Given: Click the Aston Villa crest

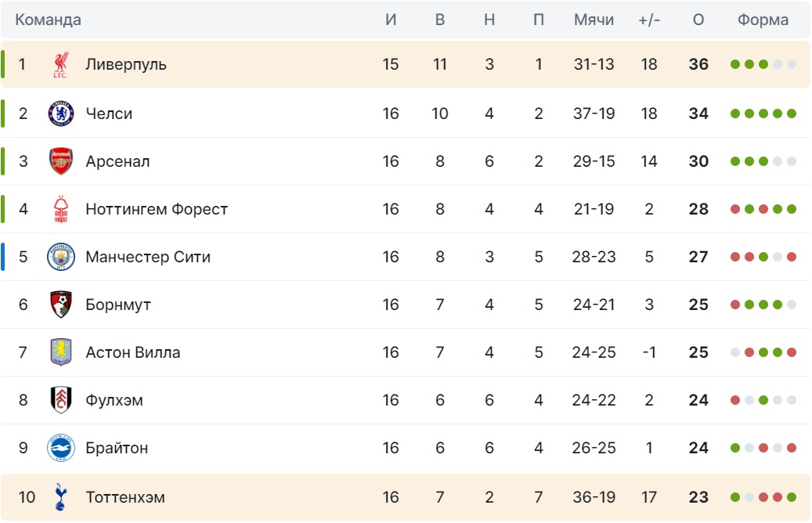Looking at the screenshot, I should pos(61,352).
